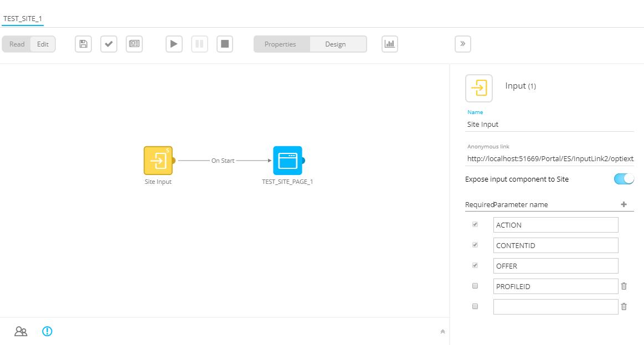Toggle Expose input component to Site

coord(624,179)
